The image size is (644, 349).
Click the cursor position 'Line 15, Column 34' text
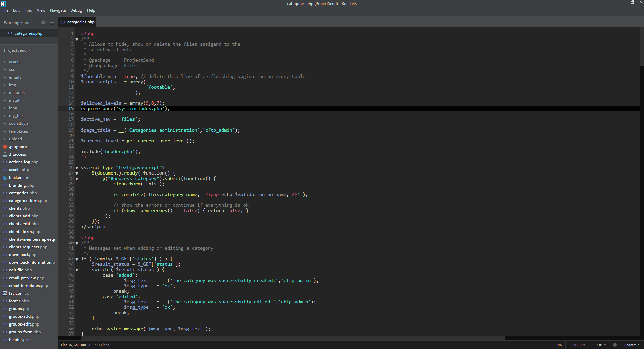pyautogui.click(x=75, y=345)
